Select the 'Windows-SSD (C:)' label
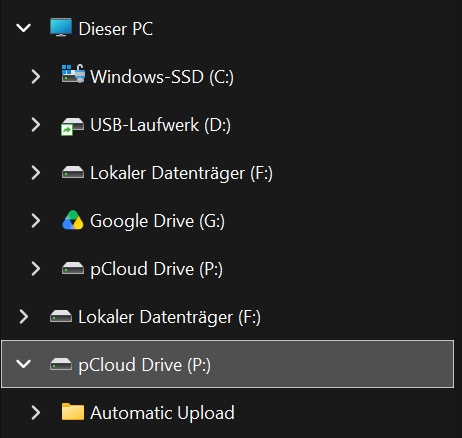The width and height of the screenshot is (462, 438). point(162,77)
